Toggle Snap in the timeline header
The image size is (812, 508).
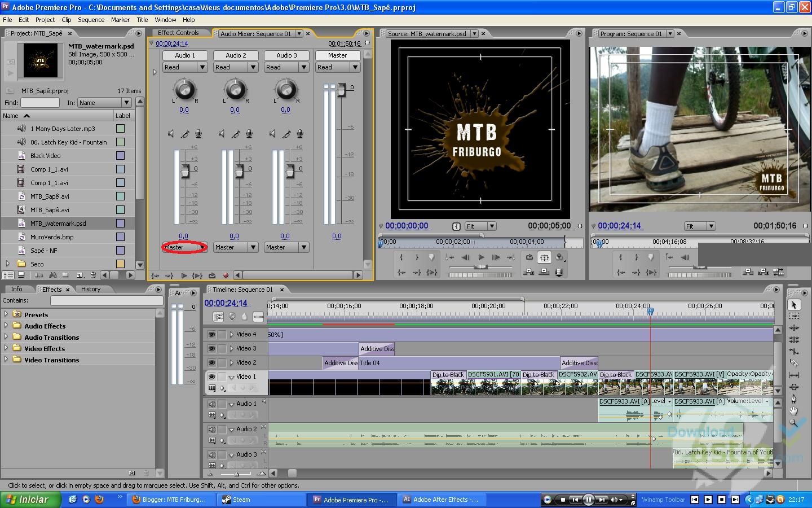coord(219,317)
